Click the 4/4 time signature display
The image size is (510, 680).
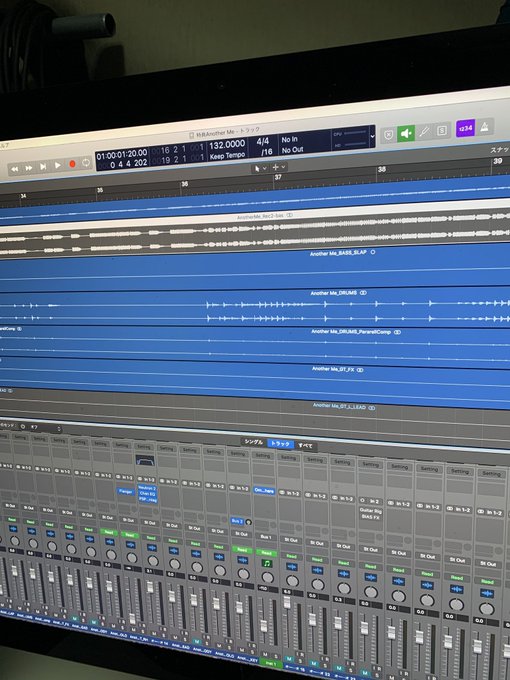[x=263, y=141]
